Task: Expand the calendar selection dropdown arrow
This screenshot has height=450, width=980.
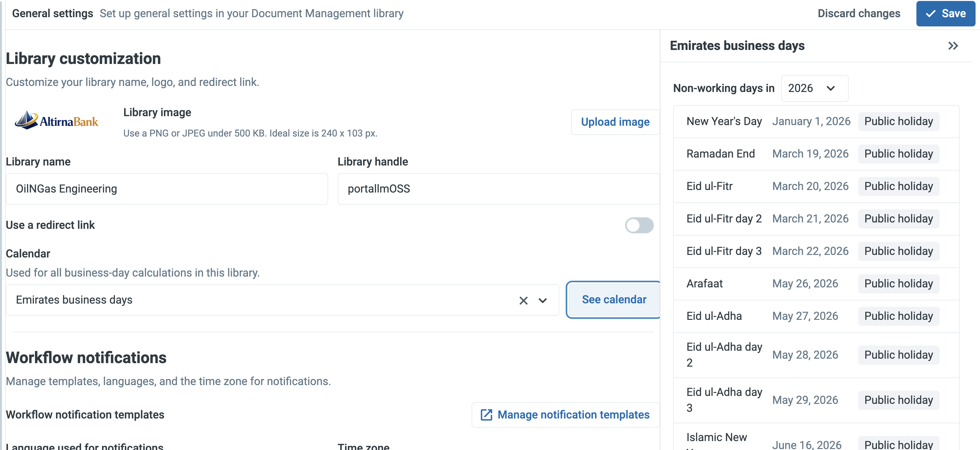Action: pos(542,300)
